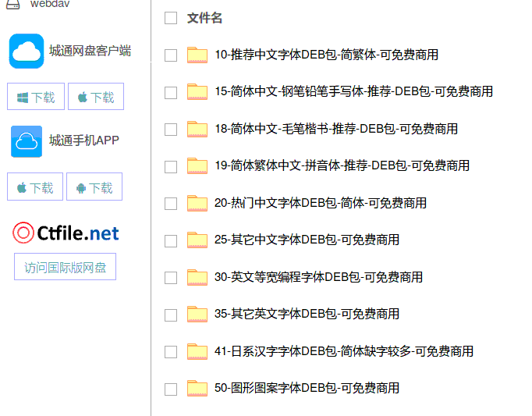Download the iOS mobile app

click(x=35, y=187)
